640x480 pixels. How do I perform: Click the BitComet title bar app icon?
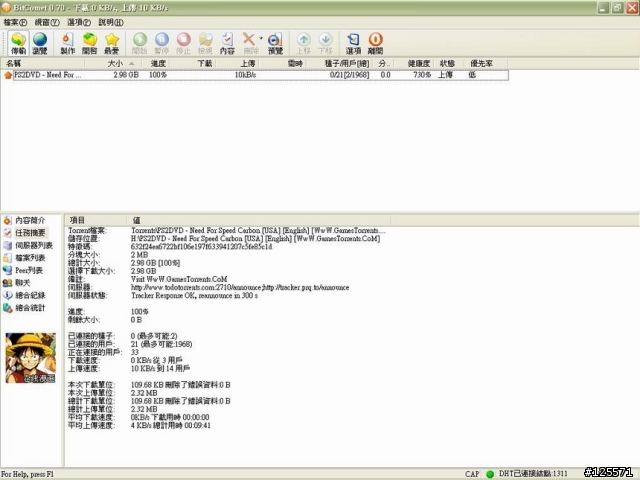click(6, 7)
